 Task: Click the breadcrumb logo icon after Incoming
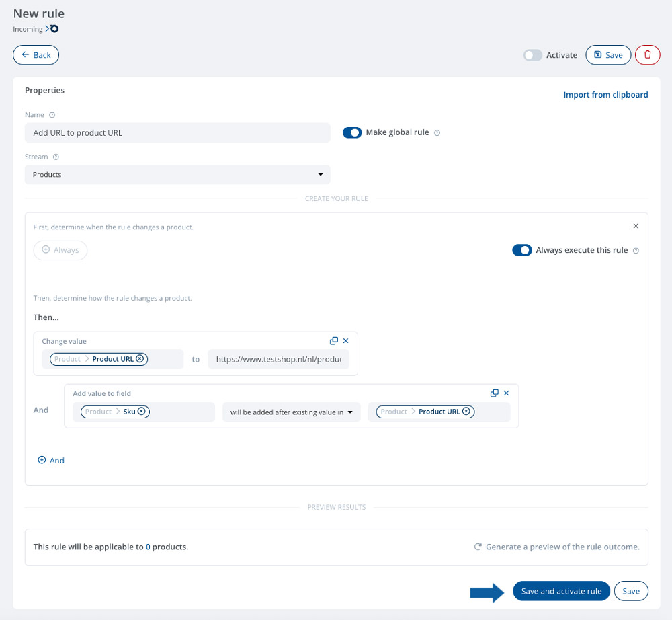pyautogui.click(x=54, y=29)
